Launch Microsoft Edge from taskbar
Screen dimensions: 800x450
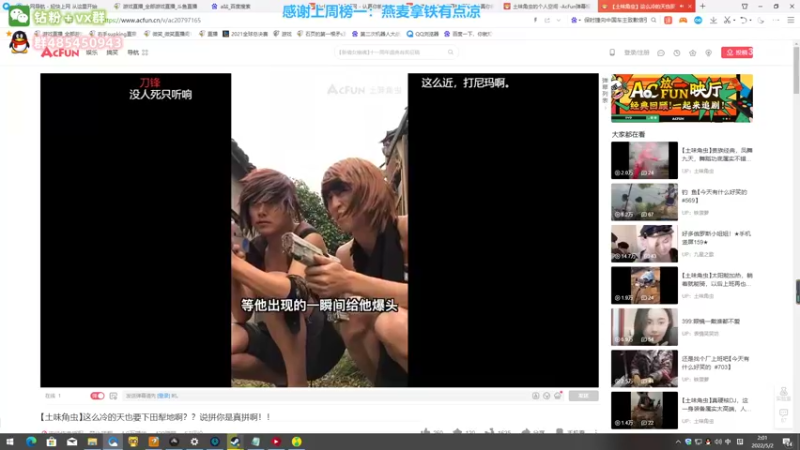pos(31,441)
